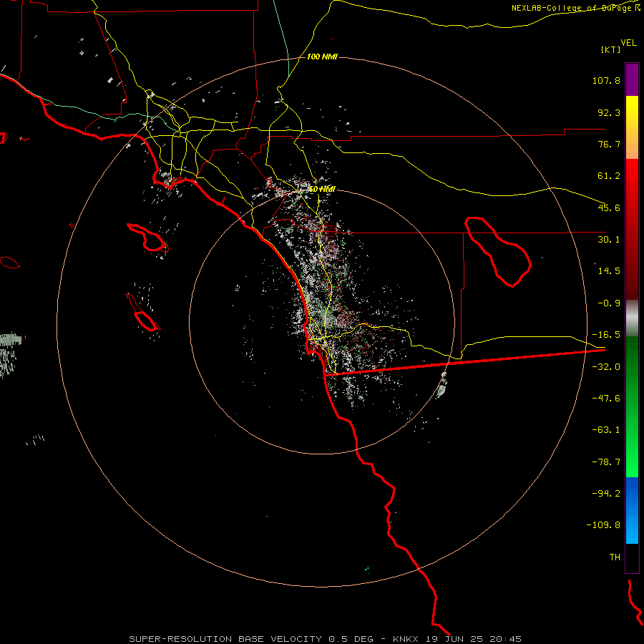
Task: Click the Salton Sea outline on map
Action: (x=498, y=252)
